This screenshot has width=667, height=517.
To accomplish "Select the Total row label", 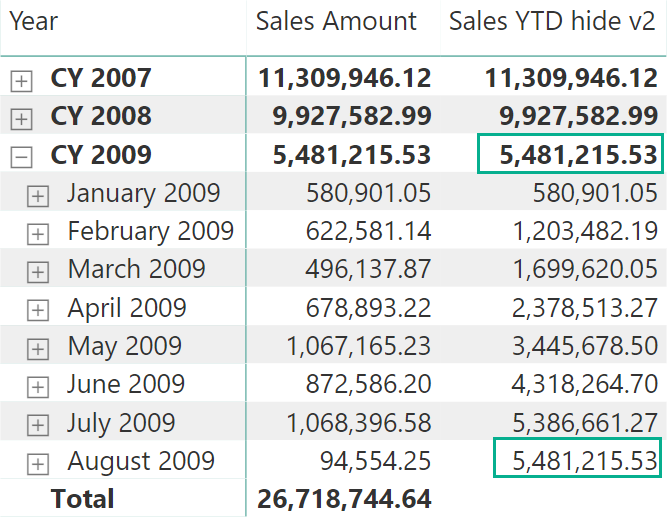I will pyautogui.click(x=83, y=498).
